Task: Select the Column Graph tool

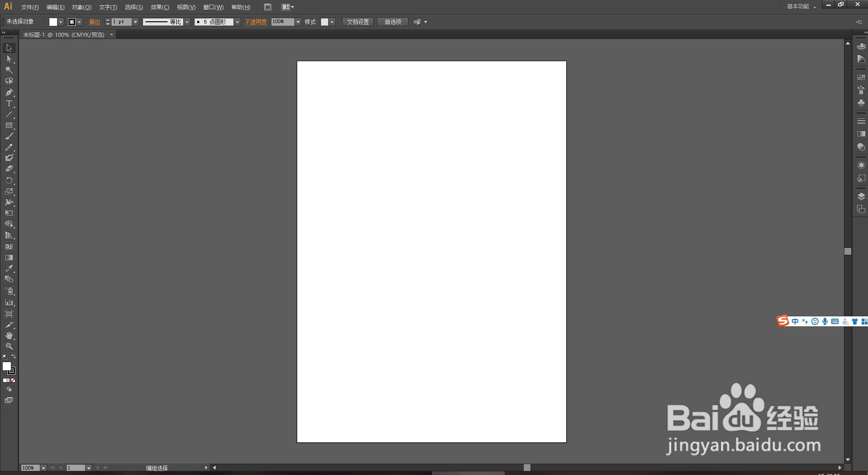Action: pyautogui.click(x=9, y=302)
